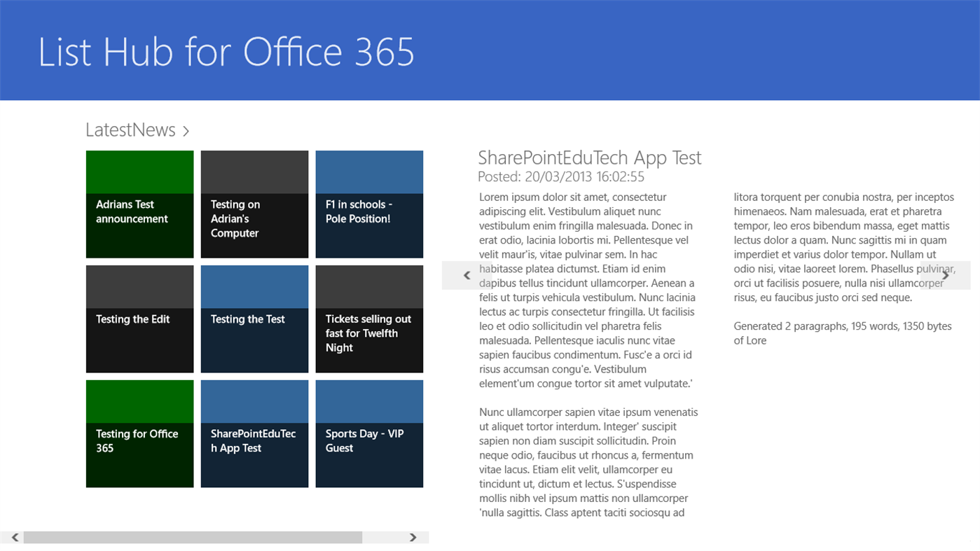Click the LatestNews chevron arrow
980x551 pixels.
coord(186,130)
